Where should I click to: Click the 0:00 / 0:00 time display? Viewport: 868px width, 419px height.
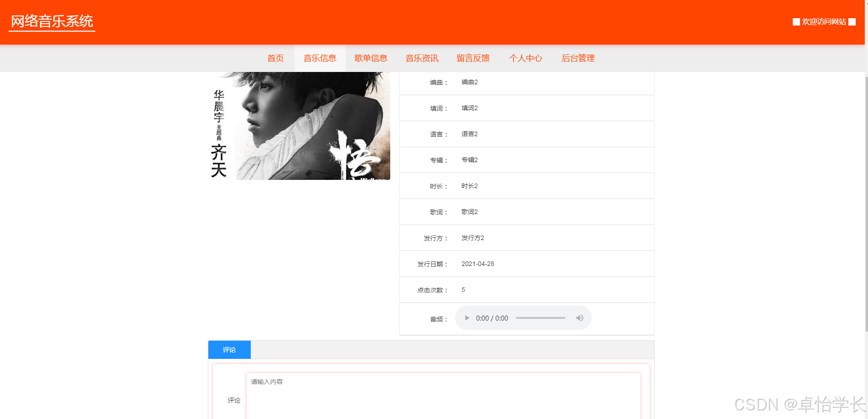pos(492,318)
